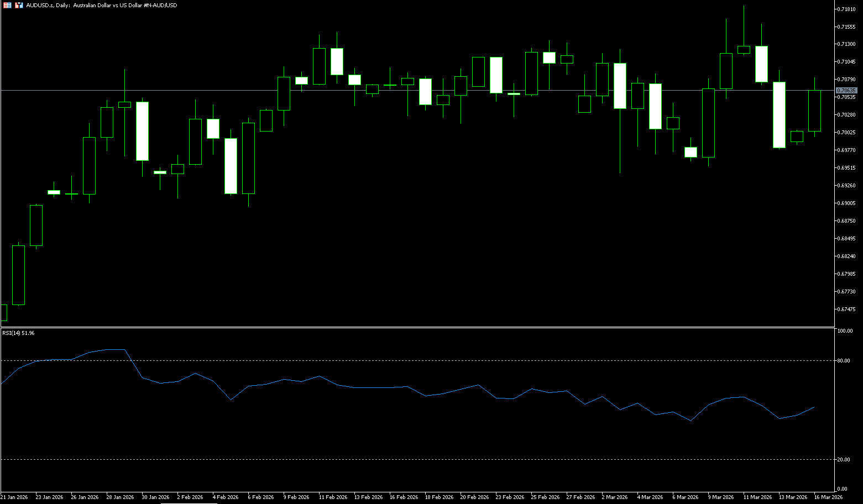Select the 16 Mar 2026 date label
This screenshot has height=504, width=863.
(828, 497)
